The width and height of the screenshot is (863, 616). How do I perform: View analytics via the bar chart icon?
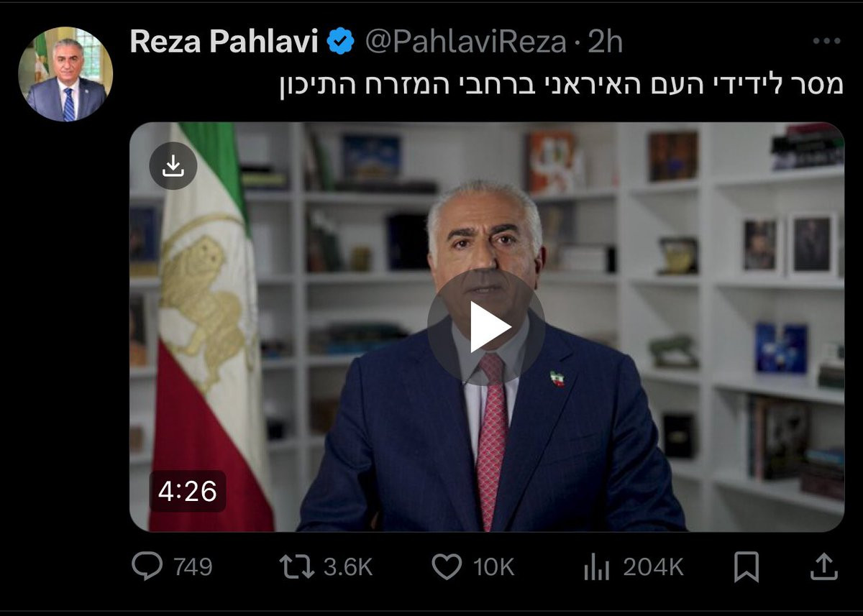point(596,568)
